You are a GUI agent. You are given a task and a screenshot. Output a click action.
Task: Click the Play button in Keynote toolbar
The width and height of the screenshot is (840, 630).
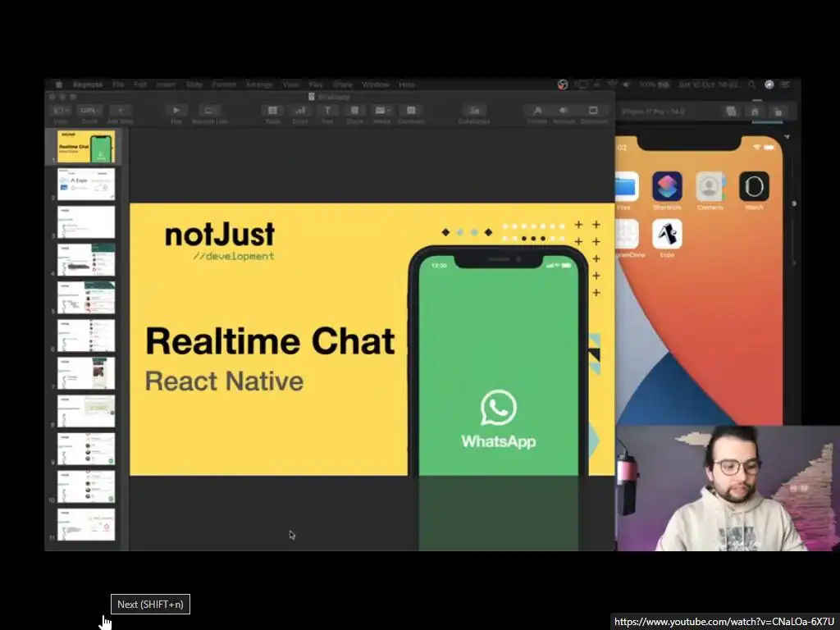point(176,111)
